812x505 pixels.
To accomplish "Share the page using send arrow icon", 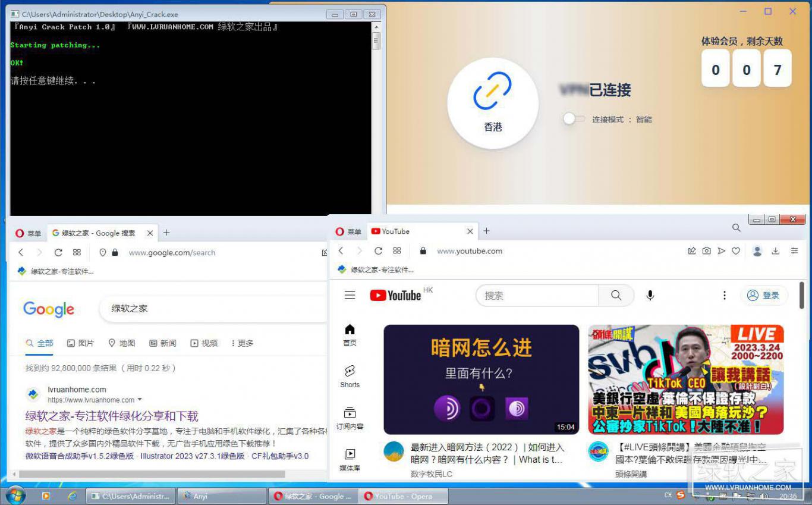I will click(721, 251).
